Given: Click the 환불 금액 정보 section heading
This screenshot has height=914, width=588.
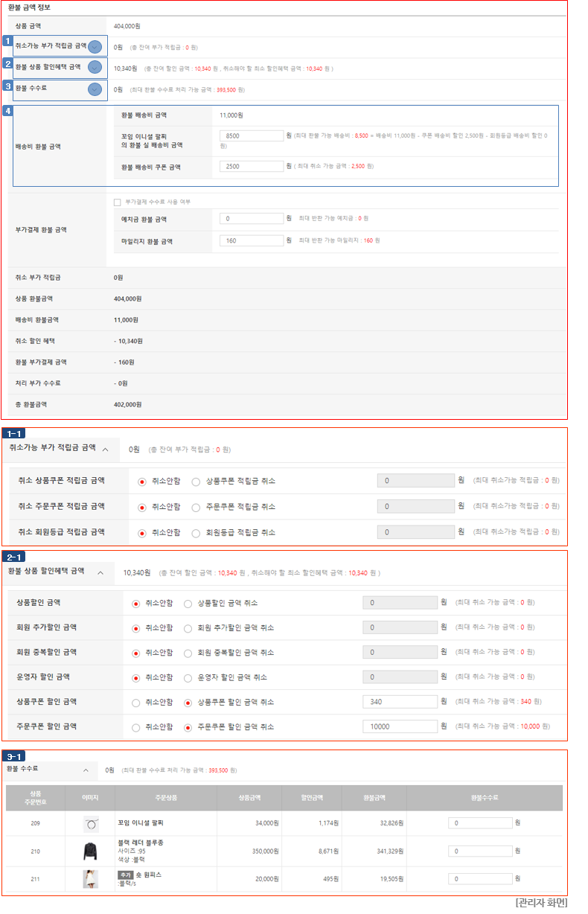Looking at the screenshot, I should point(30,7).
